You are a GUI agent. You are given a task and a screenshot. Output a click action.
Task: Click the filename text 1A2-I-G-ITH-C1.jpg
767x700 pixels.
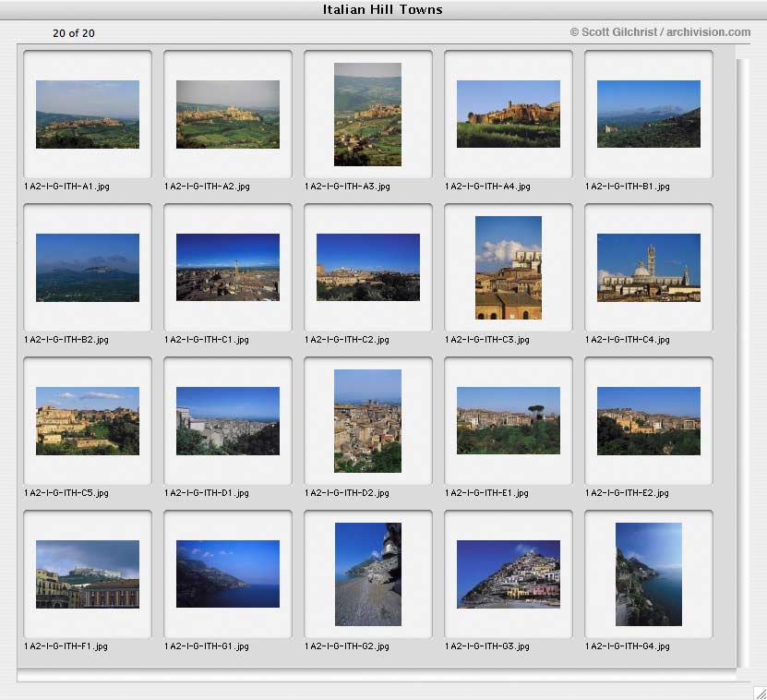click(207, 340)
